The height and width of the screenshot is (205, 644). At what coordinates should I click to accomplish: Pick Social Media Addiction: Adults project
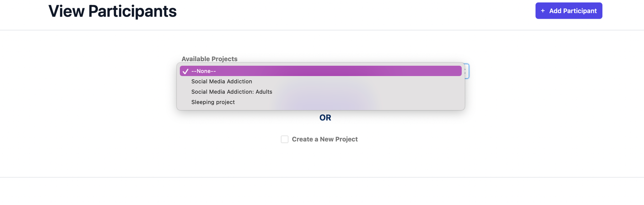coord(321,92)
